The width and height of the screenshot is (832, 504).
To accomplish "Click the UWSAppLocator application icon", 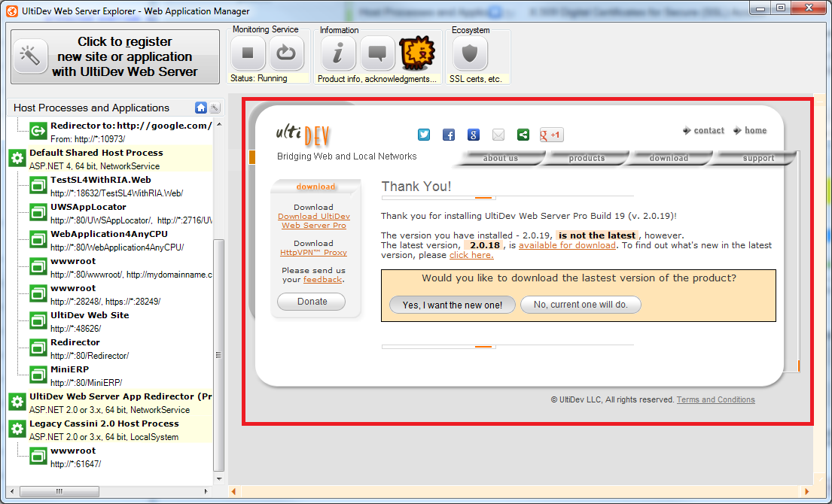I will coord(38,212).
